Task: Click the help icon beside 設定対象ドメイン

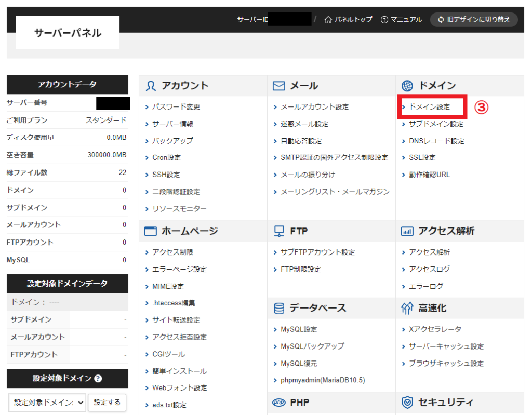Action: pyautogui.click(x=98, y=379)
